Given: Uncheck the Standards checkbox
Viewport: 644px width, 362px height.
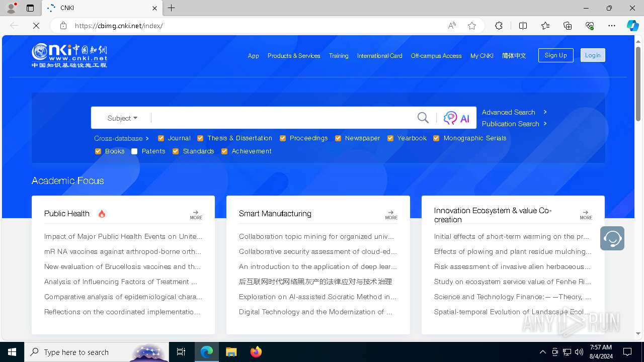Looking at the screenshot, I should [176, 151].
